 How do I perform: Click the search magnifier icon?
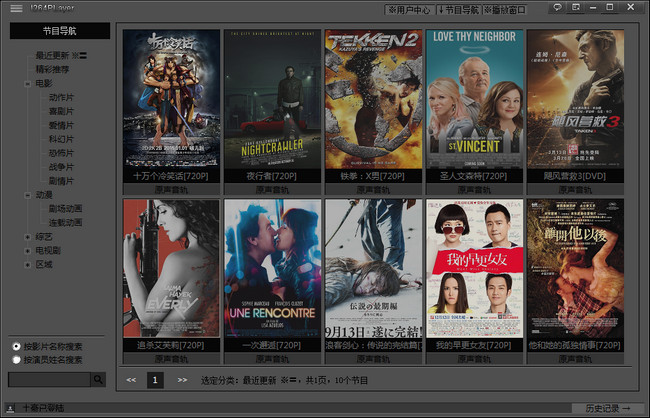pyautogui.click(x=98, y=379)
